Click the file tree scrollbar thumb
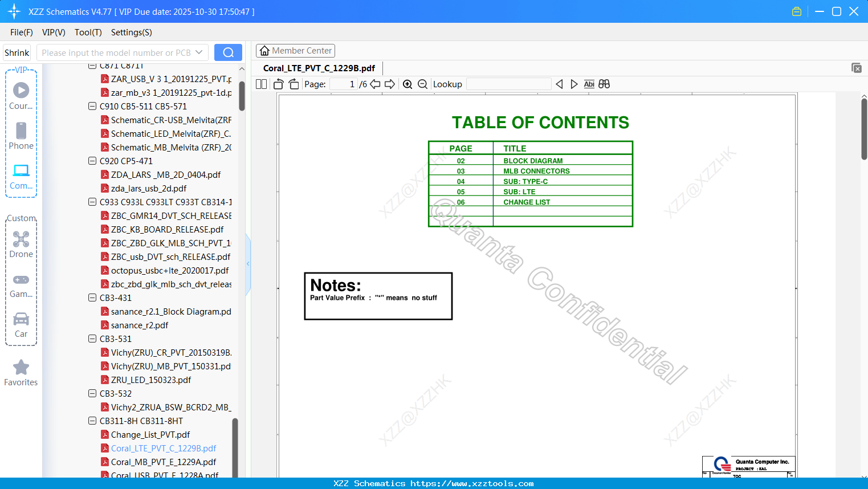Screen dimensions: 868x489 click(242, 95)
